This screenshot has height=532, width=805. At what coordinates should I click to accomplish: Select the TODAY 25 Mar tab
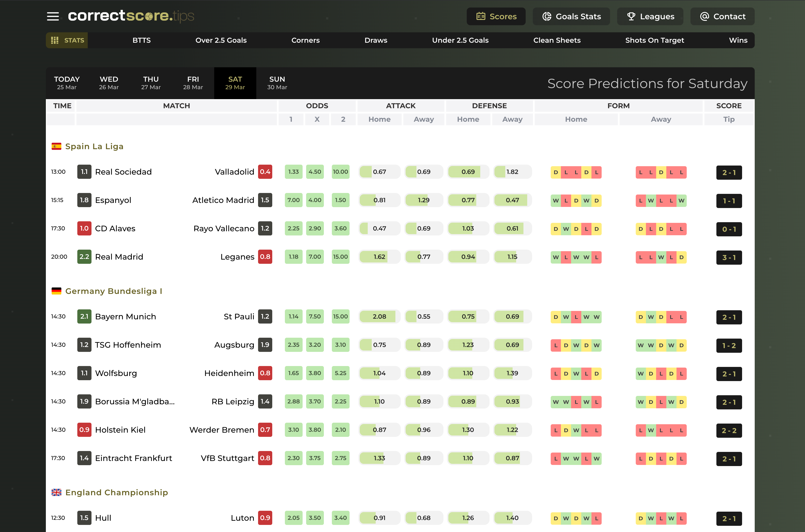(66, 83)
